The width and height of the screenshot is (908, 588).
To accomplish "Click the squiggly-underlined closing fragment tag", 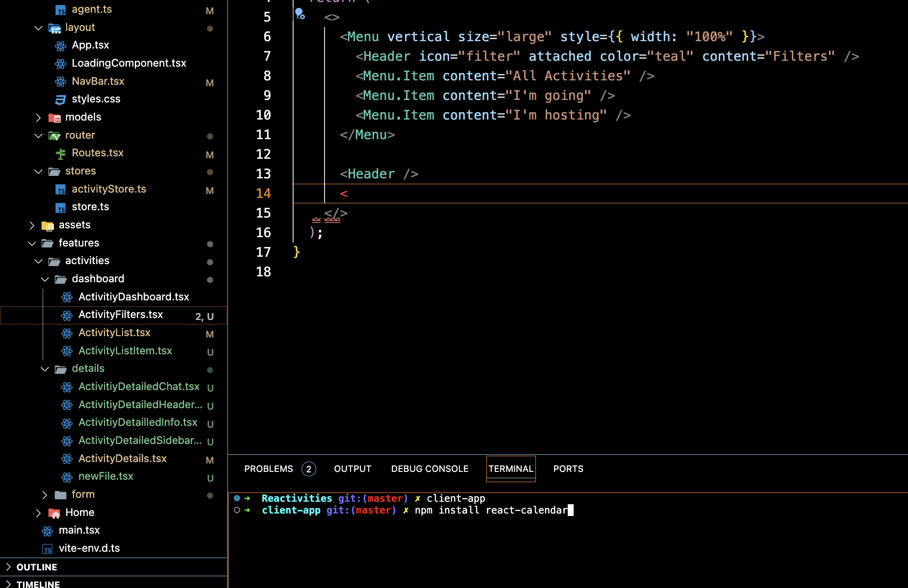I will 336,214.
